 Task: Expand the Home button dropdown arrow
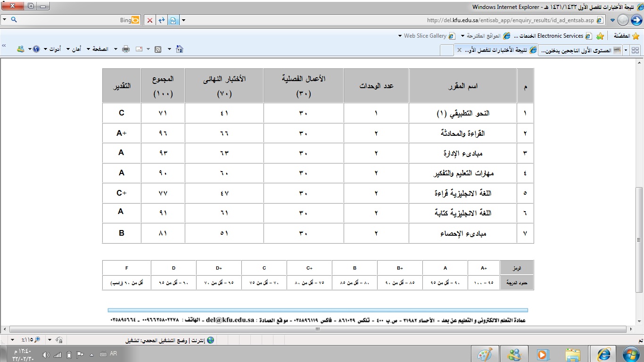pos(169,49)
